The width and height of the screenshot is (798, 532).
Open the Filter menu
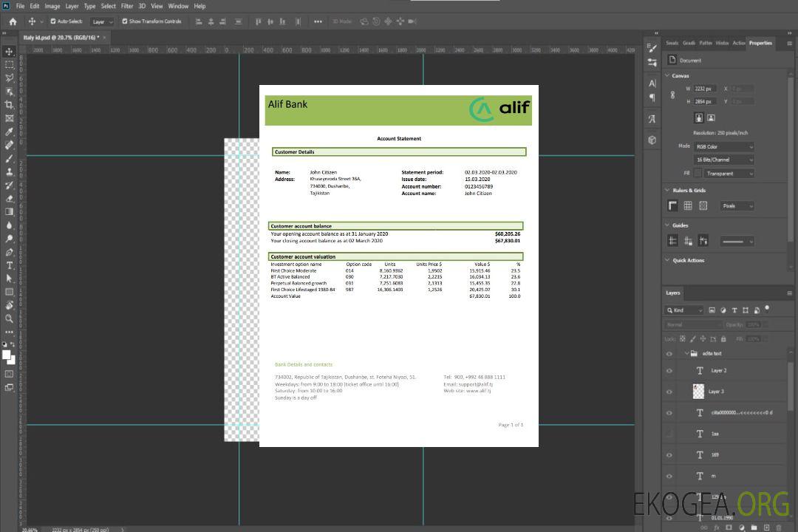(127, 6)
